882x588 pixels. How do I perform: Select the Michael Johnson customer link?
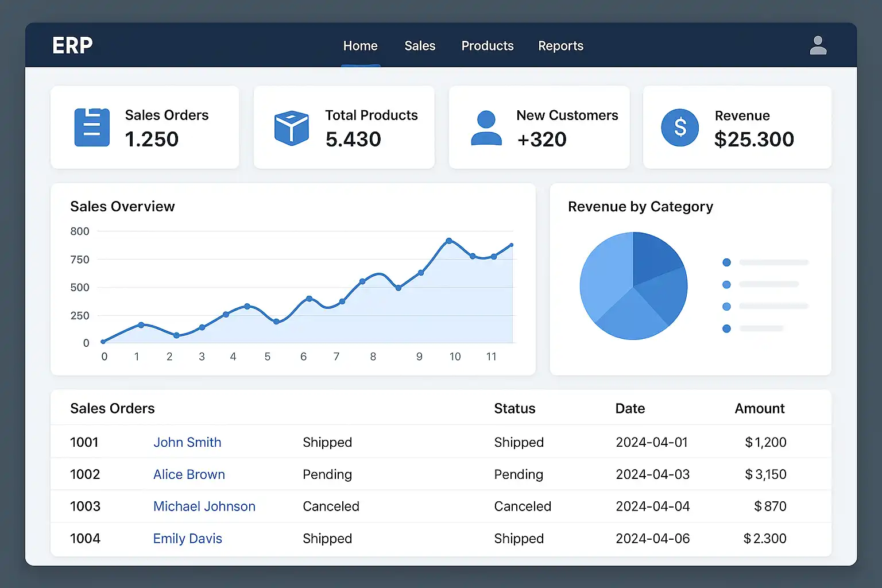click(x=204, y=506)
